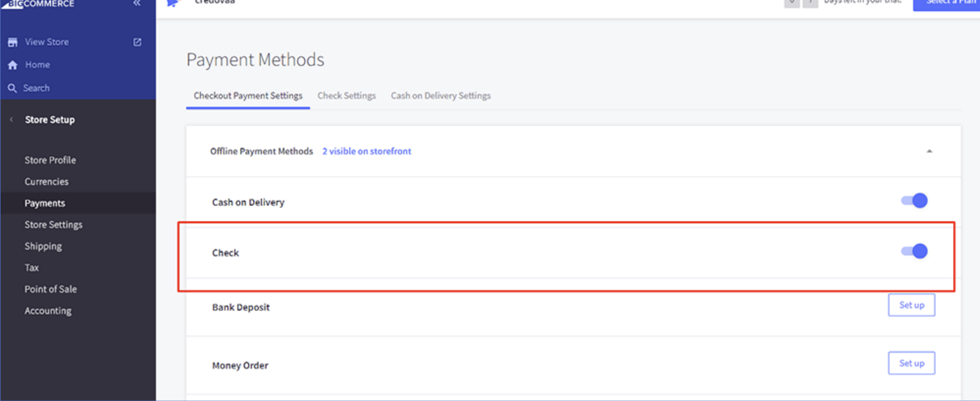
Task: Set up Money Order payment
Action: [911, 363]
